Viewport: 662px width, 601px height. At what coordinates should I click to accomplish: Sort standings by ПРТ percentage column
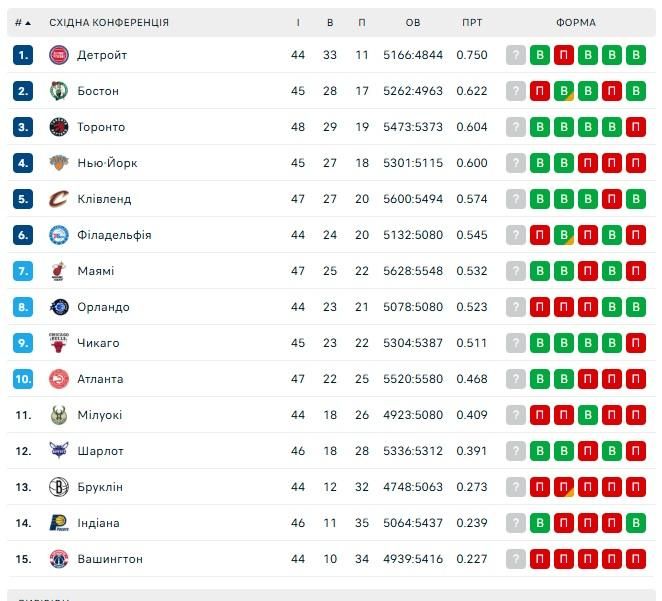pos(472,22)
